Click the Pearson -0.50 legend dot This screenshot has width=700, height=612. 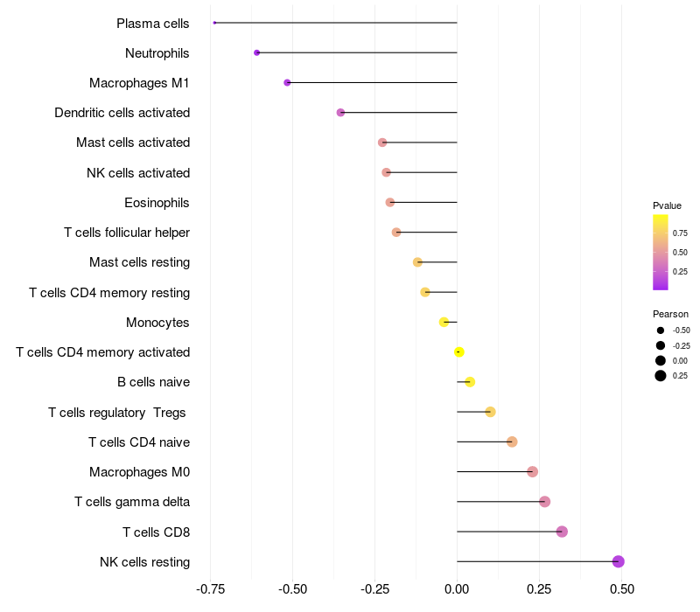[x=660, y=330]
